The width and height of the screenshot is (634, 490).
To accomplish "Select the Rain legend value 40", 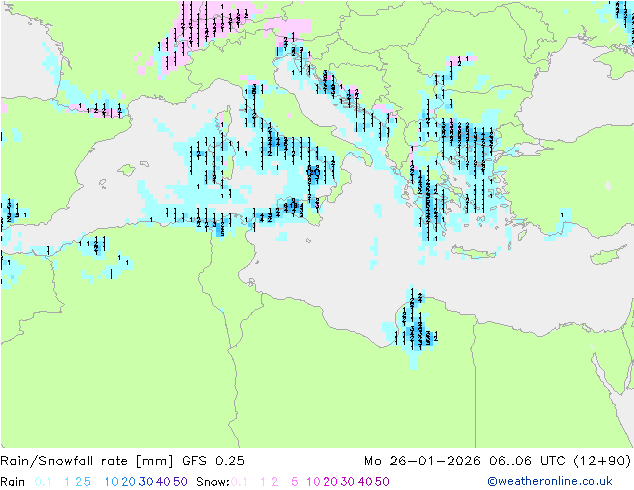I will (x=163, y=482).
